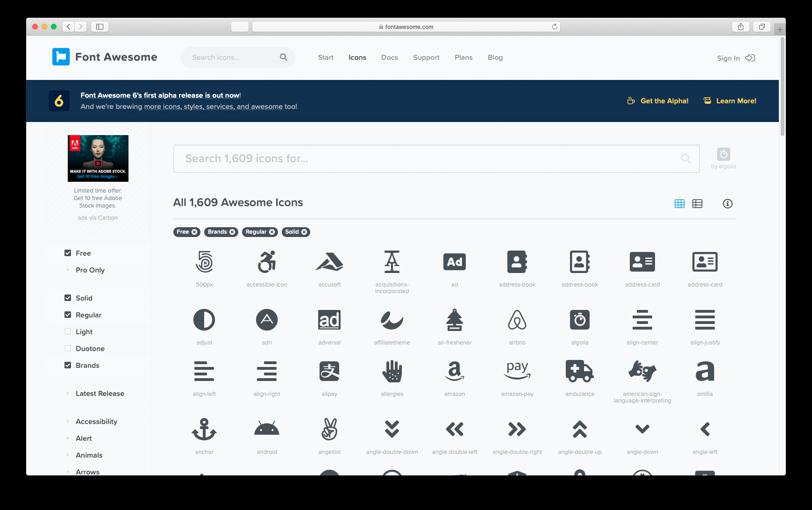Show icon info via circle-i button

[x=727, y=204]
